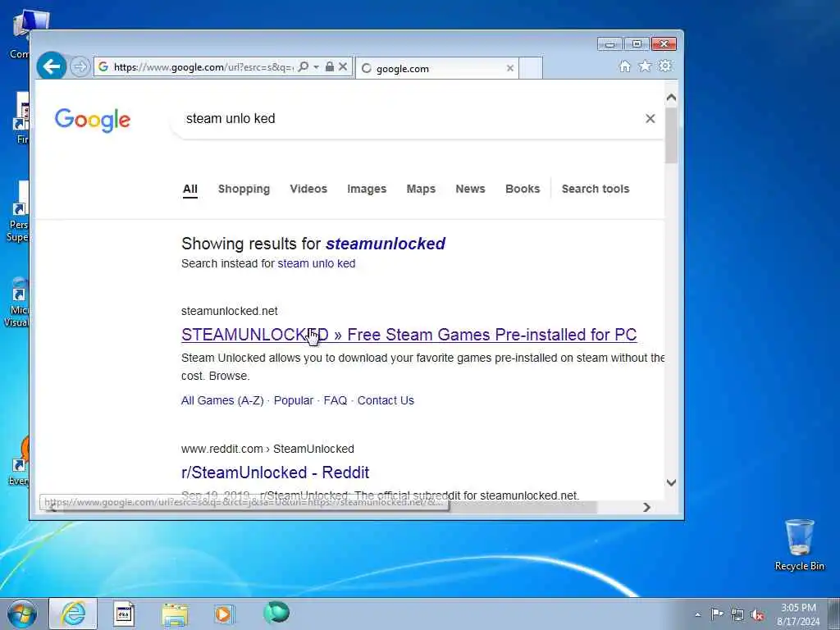Click Internet Explorer taskbar icon
Viewport: 840px width, 630px height.
point(73,614)
